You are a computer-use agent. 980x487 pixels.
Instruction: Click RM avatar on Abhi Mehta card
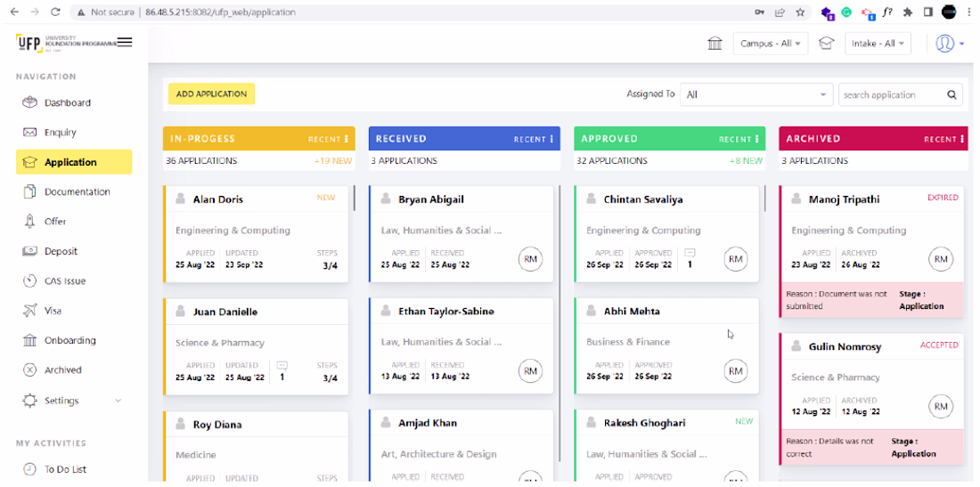point(736,371)
